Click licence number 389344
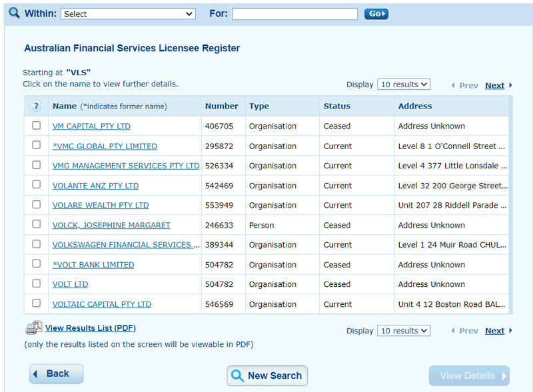 coord(219,245)
